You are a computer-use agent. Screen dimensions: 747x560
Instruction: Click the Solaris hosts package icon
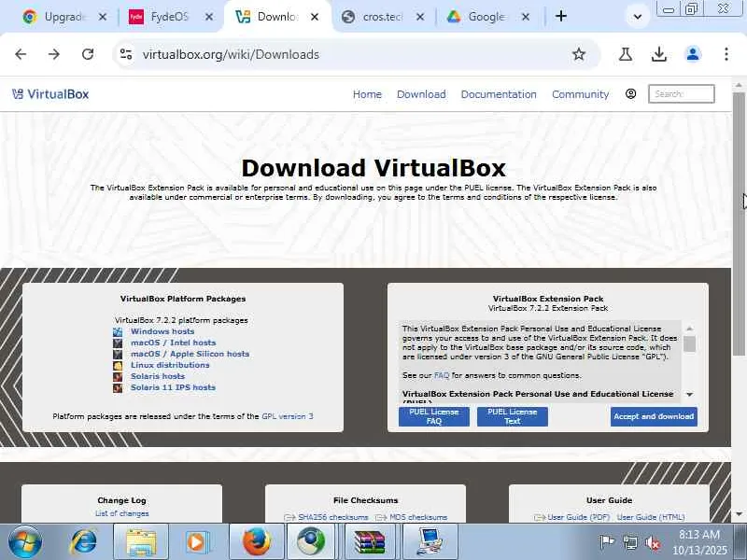click(118, 377)
